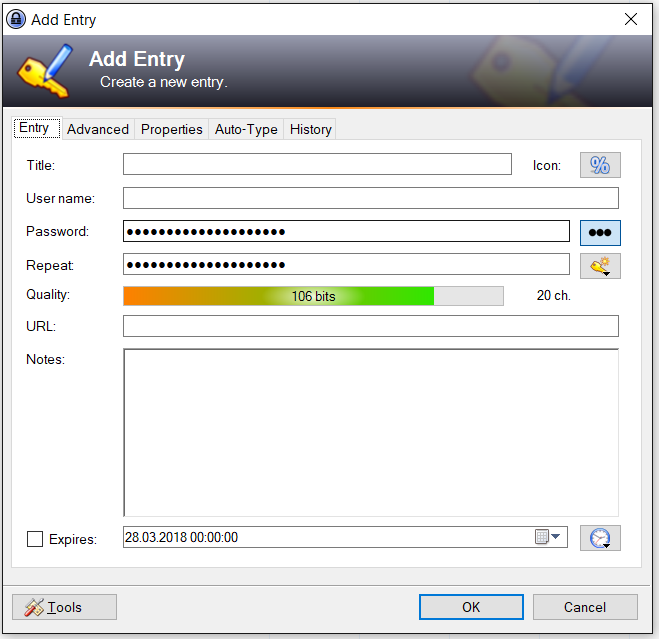
Task: Toggle password visibility with dots button
Action: [x=600, y=232]
